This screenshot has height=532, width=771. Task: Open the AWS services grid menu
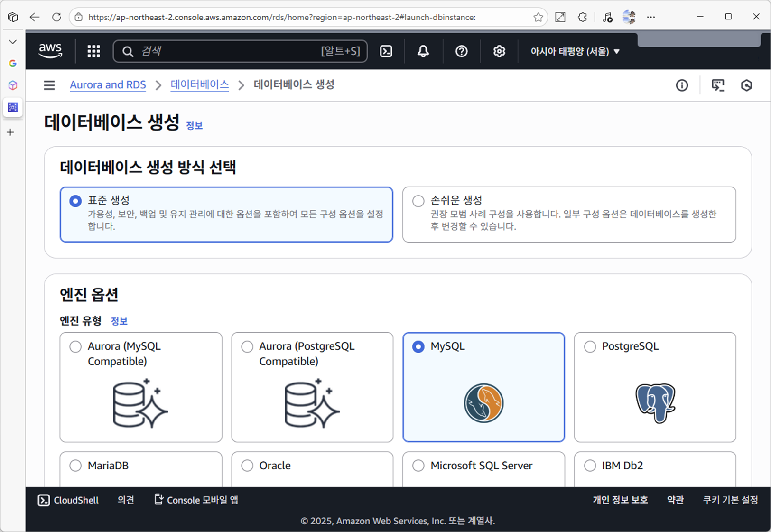pos(93,51)
